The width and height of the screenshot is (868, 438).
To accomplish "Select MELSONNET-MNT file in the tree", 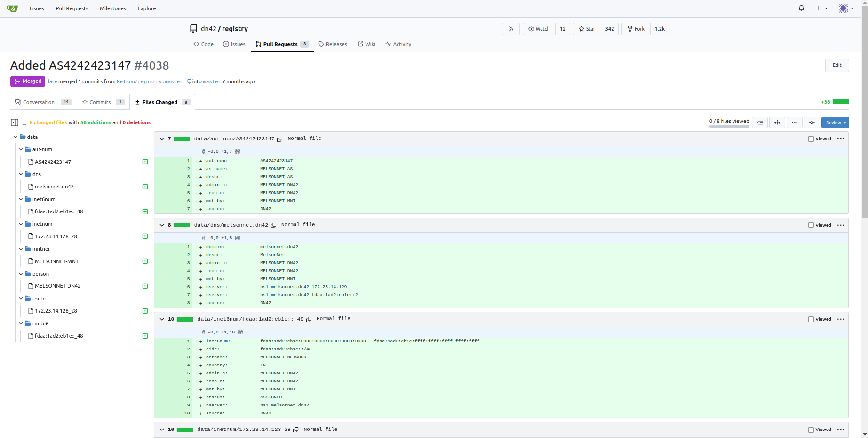I will [x=56, y=261].
